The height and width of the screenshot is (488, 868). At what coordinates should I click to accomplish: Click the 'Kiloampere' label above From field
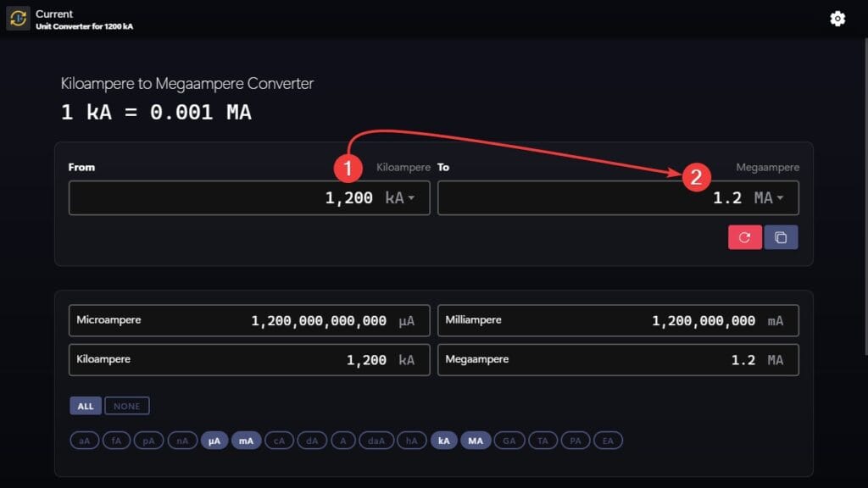[x=403, y=167]
